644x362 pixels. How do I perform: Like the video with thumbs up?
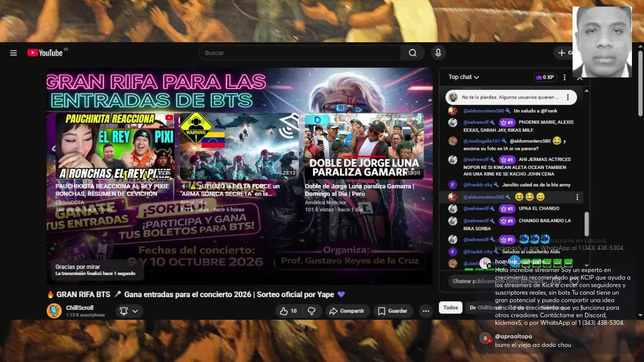288,311
